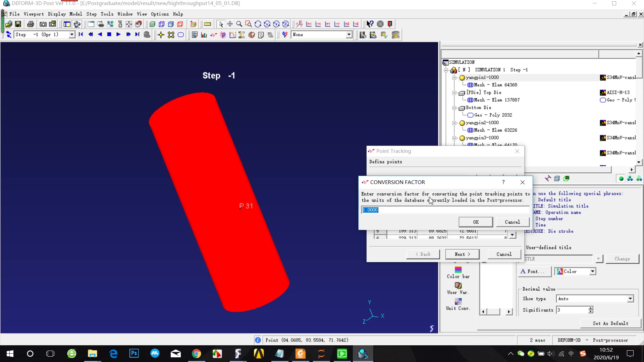Select the magnifier zoom tool
This screenshot has height=362, width=644.
(239, 24)
